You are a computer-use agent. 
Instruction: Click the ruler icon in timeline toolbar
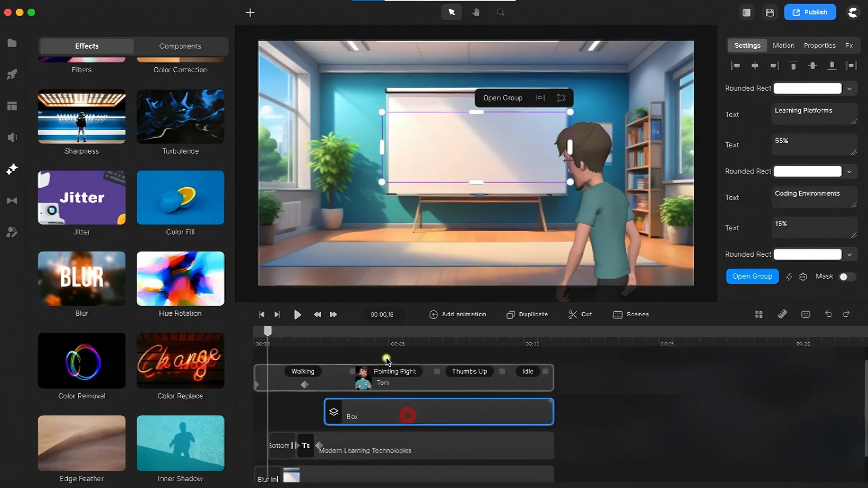(x=782, y=314)
